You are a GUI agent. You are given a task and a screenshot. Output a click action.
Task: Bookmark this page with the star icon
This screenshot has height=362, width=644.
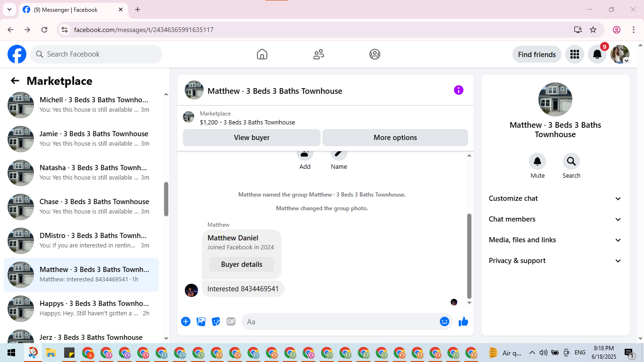[x=593, y=30]
